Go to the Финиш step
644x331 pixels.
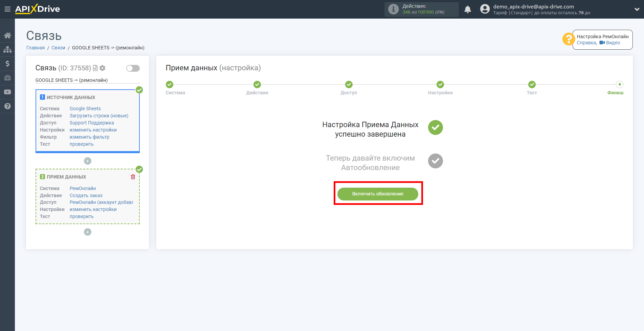click(x=620, y=85)
